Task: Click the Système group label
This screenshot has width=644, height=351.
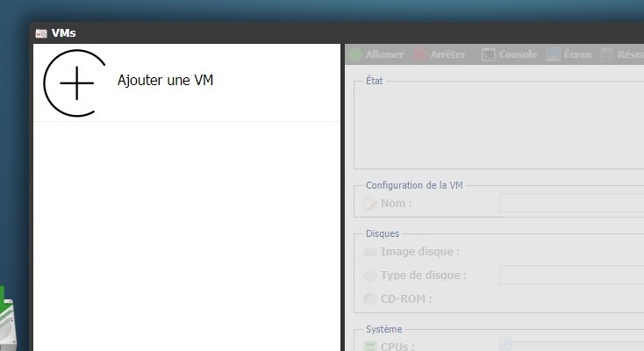Action: (384, 329)
